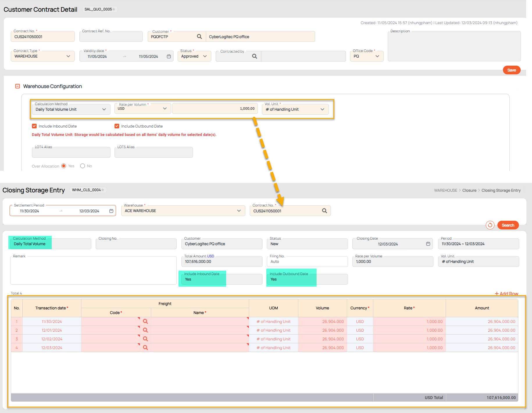
Task: Open the Validity date calendar icon
Action: 169,56
